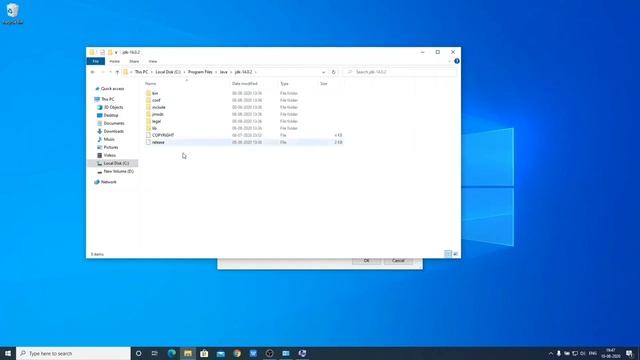Open the Share ribbon tab

click(134, 61)
